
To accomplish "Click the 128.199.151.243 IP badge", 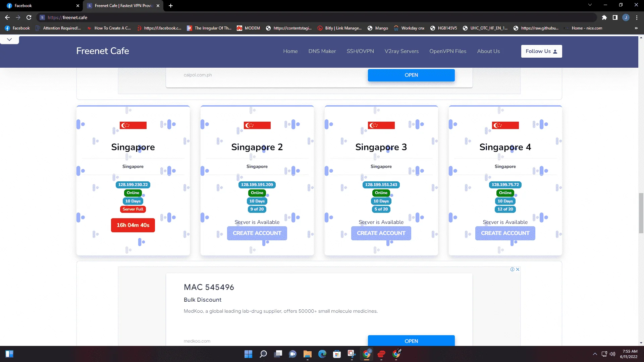I will point(381,185).
